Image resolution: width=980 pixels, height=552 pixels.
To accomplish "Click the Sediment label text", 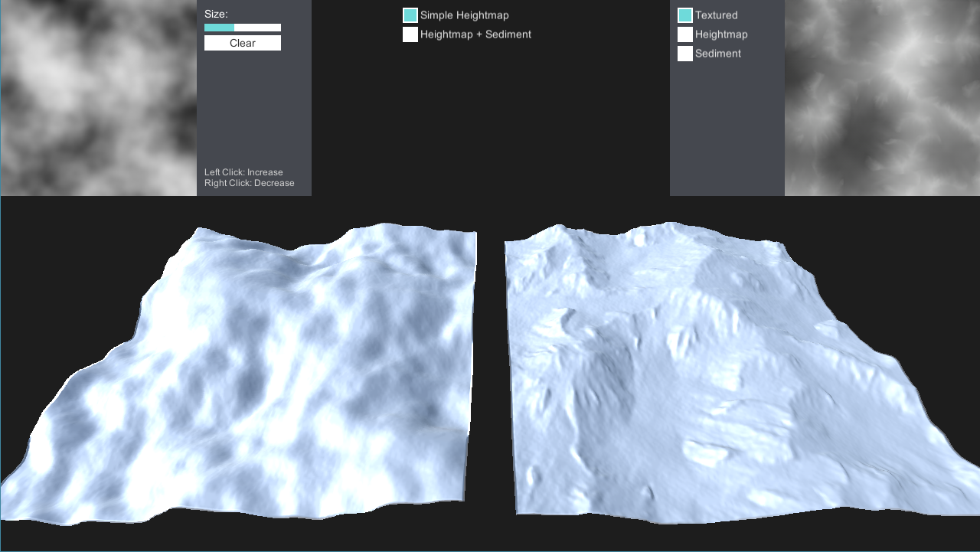I will 718,53.
